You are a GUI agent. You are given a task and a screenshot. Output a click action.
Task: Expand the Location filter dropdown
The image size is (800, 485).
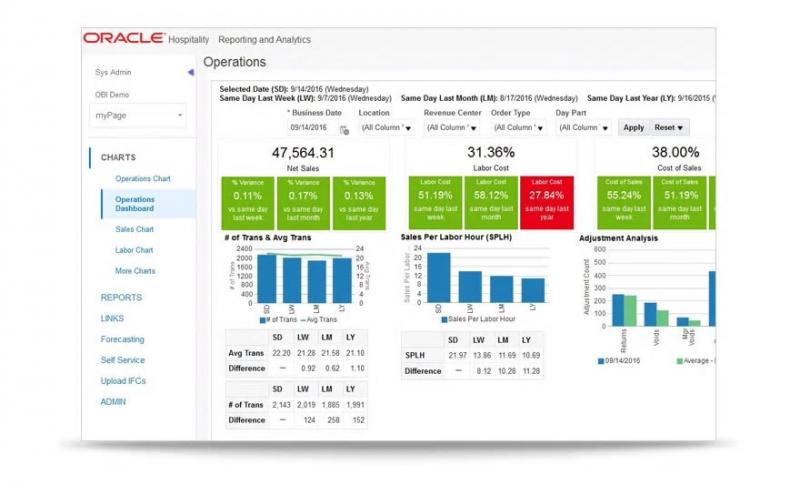386,128
